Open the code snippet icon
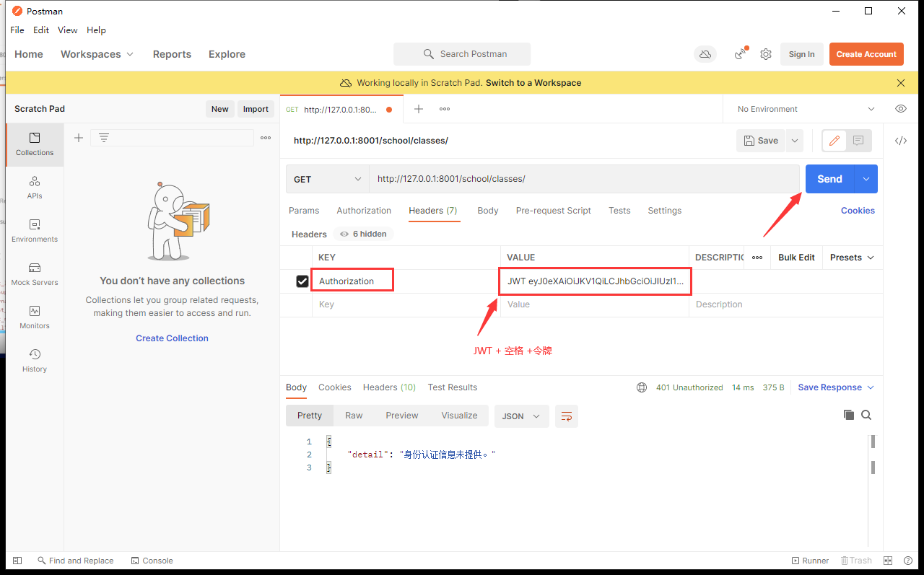This screenshot has width=924, height=575. tap(901, 141)
